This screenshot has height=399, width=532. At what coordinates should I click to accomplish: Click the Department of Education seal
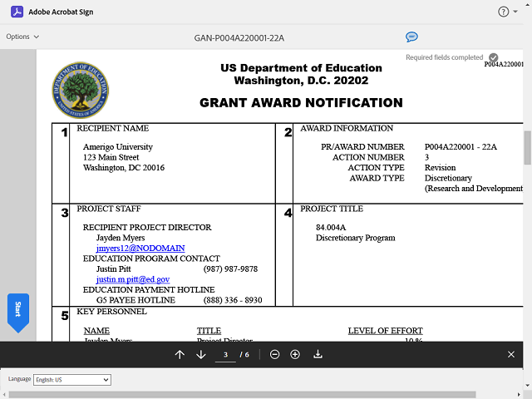tap(80, 89)
